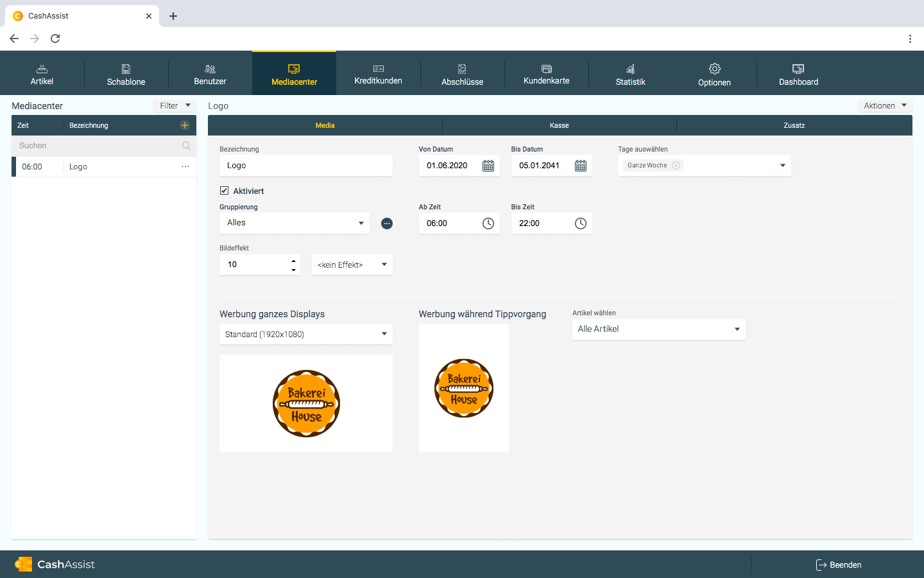The height and width of the screenshot is (578, 924).
Task: Add a new media entry with plus icon
Action: click(x=185, y=125)
